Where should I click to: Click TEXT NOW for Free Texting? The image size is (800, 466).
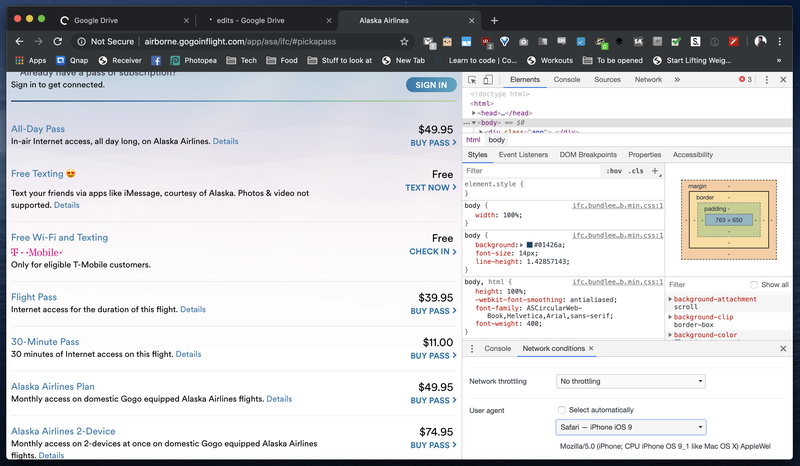click(431, 187)
